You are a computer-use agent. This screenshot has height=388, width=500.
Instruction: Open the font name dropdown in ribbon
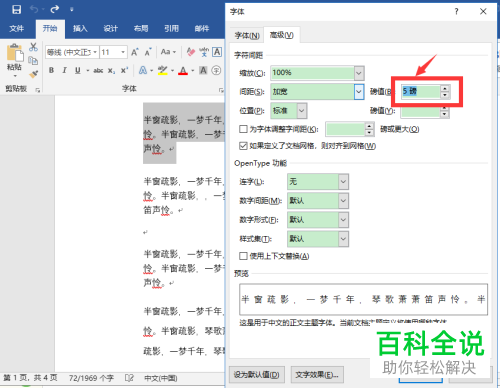click(x=95, y=52)
